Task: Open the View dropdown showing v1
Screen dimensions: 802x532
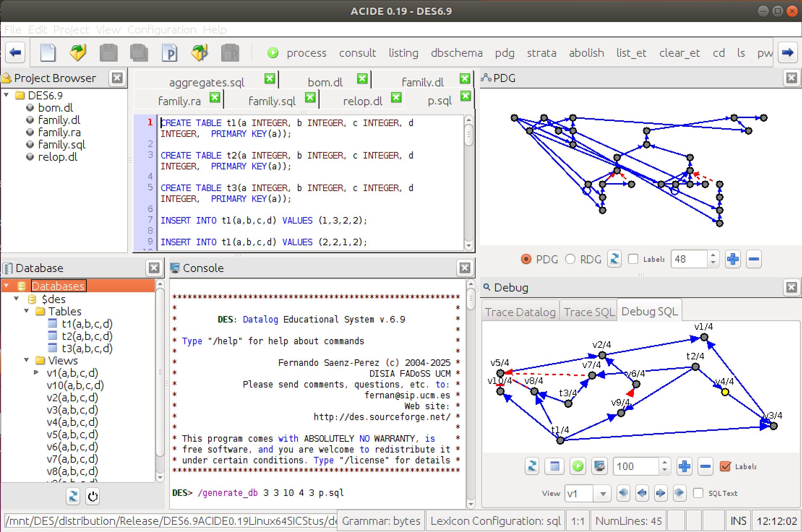Action: 602,493
